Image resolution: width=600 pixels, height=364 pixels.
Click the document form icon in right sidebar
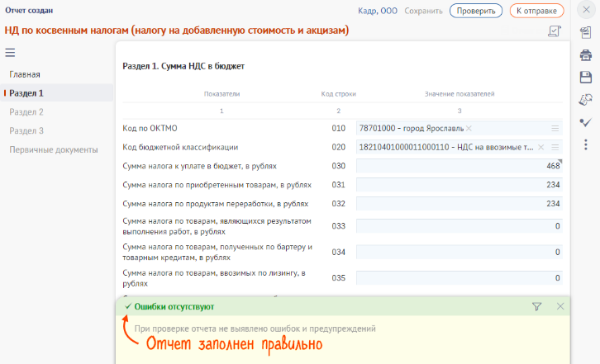coord(585,32)
